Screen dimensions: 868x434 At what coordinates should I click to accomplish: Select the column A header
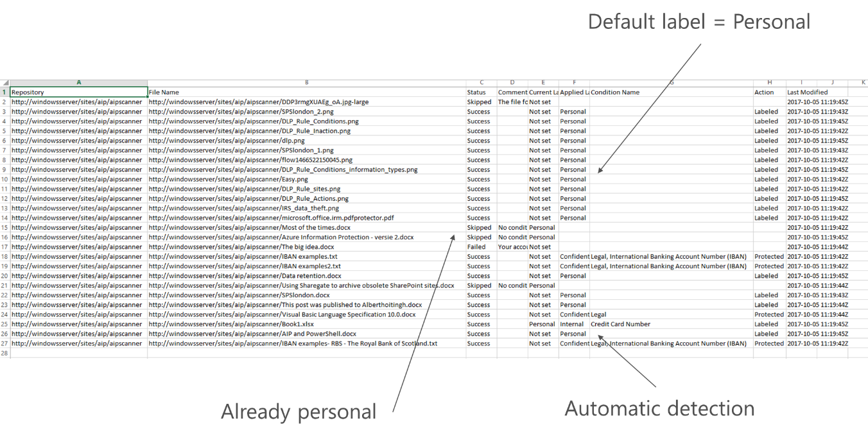click(78, 83)
